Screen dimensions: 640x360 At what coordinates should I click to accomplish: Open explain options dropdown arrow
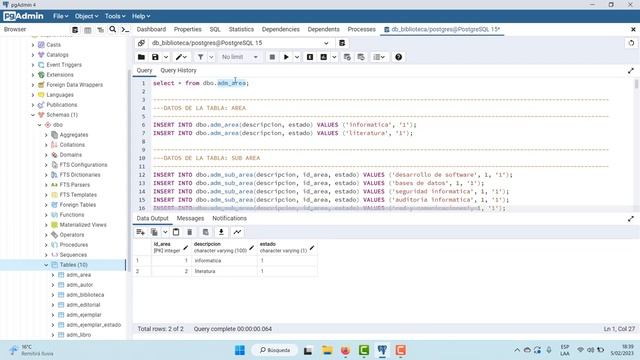coord(334,57)
